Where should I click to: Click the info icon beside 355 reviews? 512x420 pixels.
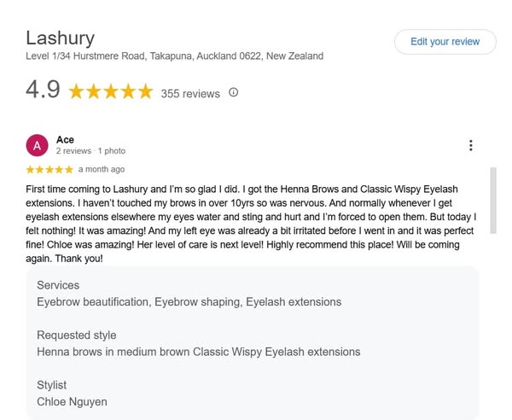point(234,92)
